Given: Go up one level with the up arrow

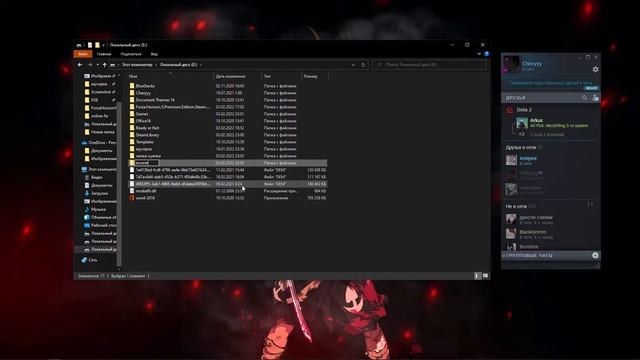Looking at the screenshot, I should (x=104, y=64).
